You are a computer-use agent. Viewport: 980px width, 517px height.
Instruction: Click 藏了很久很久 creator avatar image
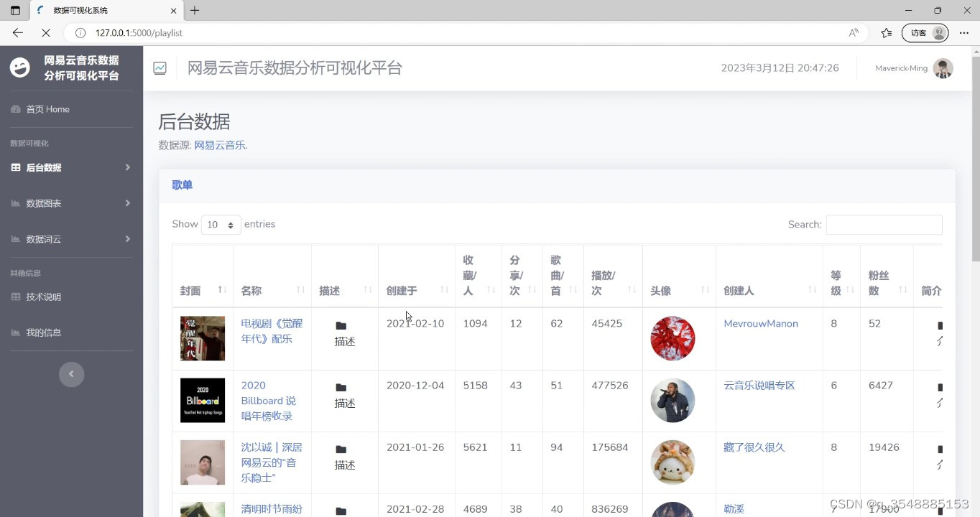pos(672,462)
